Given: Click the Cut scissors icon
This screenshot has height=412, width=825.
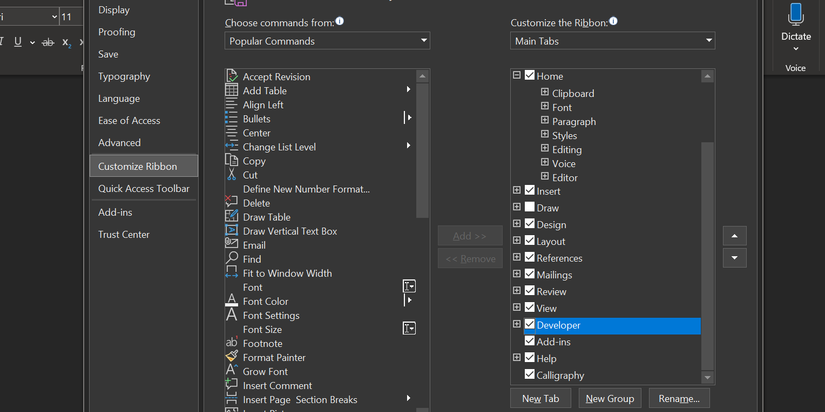Looking at the screenshot, I should point(232,175).
